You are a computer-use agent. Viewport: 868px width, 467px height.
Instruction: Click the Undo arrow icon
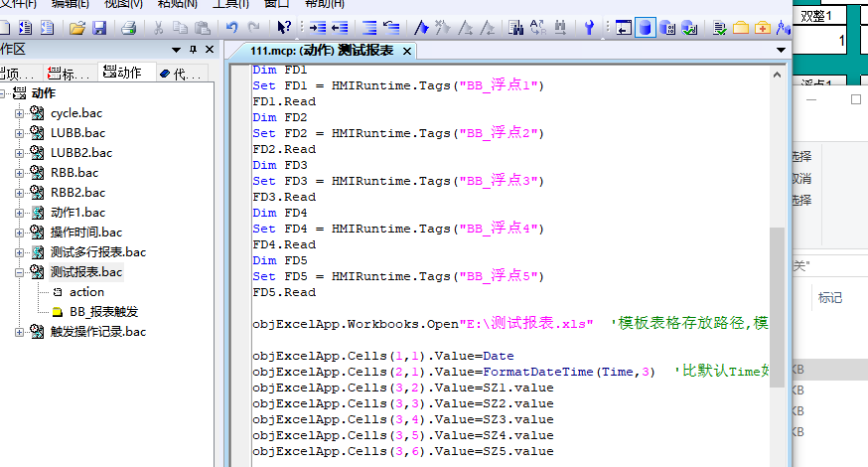pos(231,28)
